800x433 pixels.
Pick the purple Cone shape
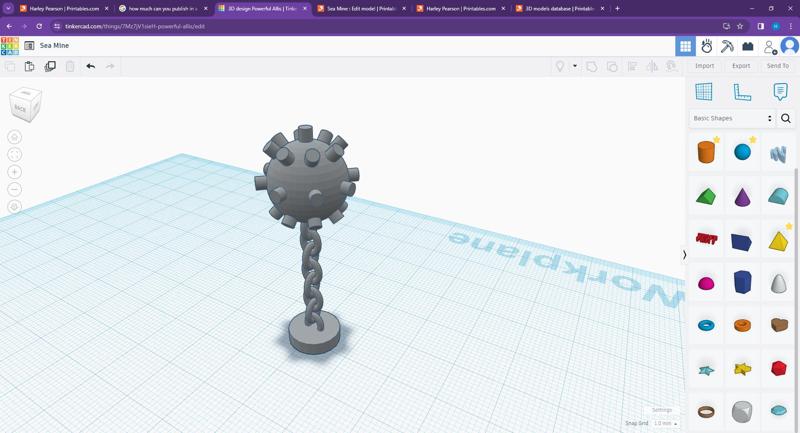(x=742, y=196)
